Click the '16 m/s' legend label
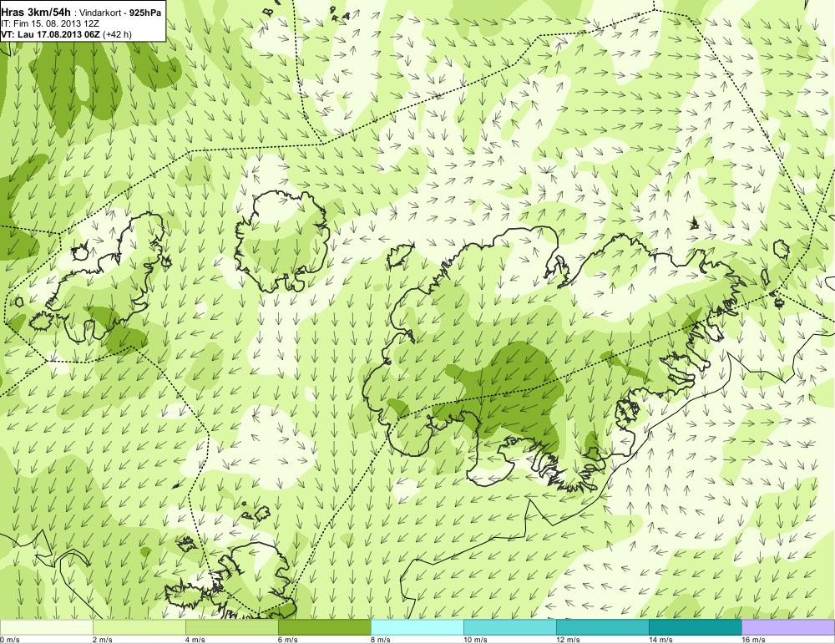The height and width of the screenshot is (644, 835). [753, 640]
